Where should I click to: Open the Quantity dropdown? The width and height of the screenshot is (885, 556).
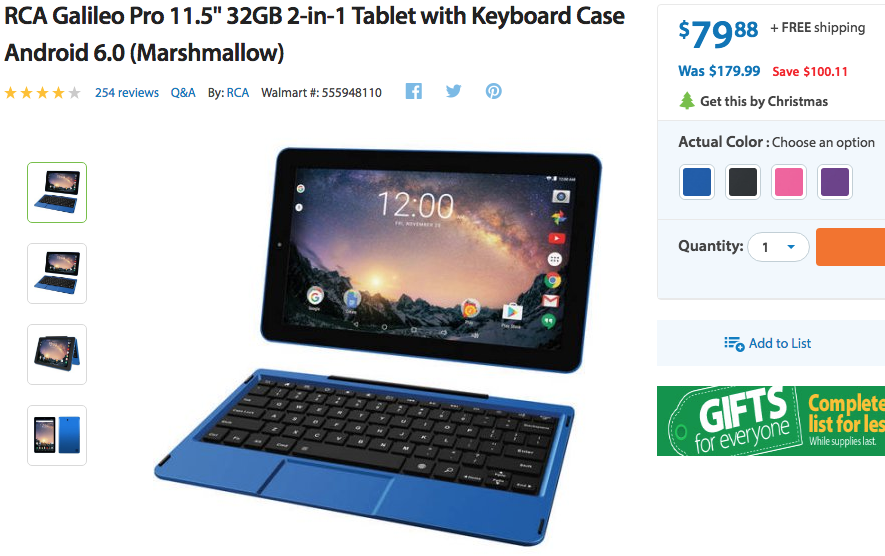click(x=778, y=247)
